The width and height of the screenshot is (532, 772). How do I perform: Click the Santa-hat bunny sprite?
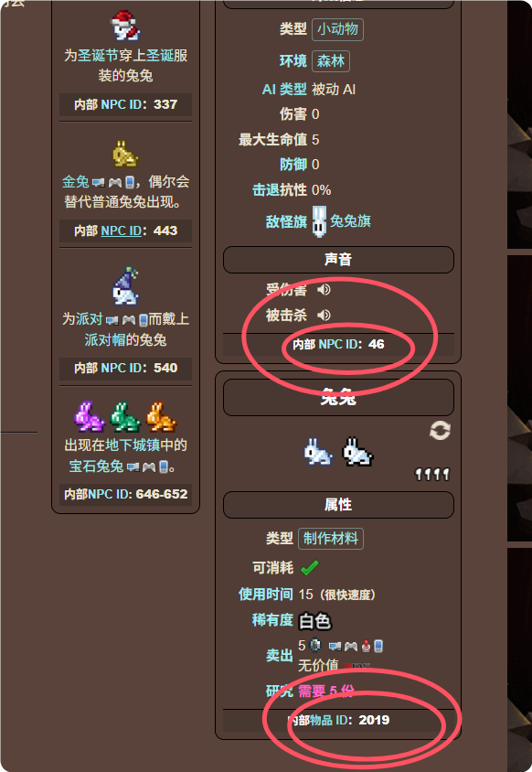(125, 26)
